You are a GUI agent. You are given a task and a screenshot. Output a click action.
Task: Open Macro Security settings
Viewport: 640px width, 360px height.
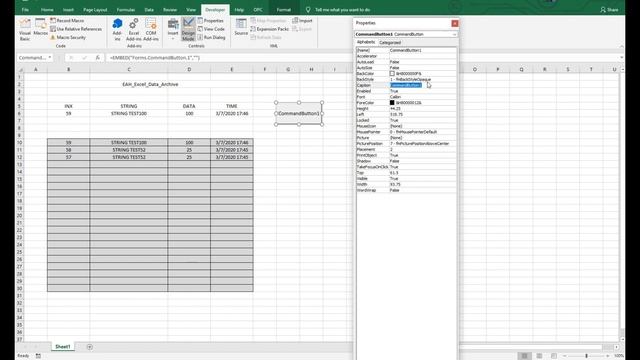point(68,37)
